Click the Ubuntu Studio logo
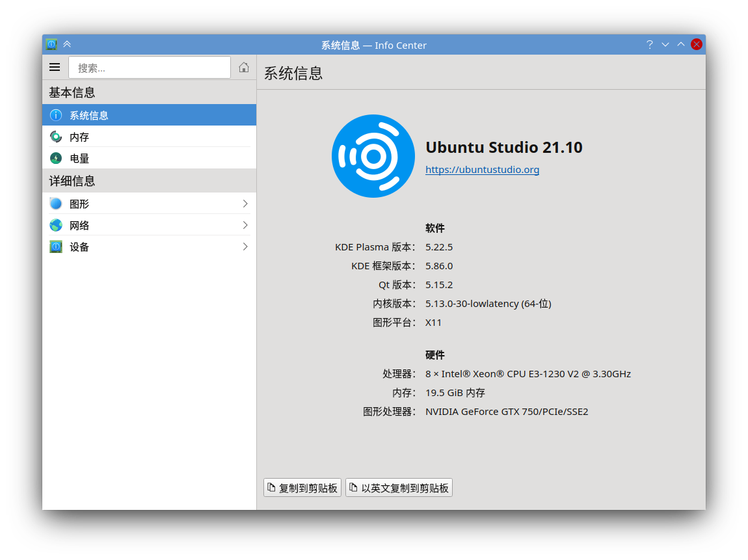 tap(373, 156)
